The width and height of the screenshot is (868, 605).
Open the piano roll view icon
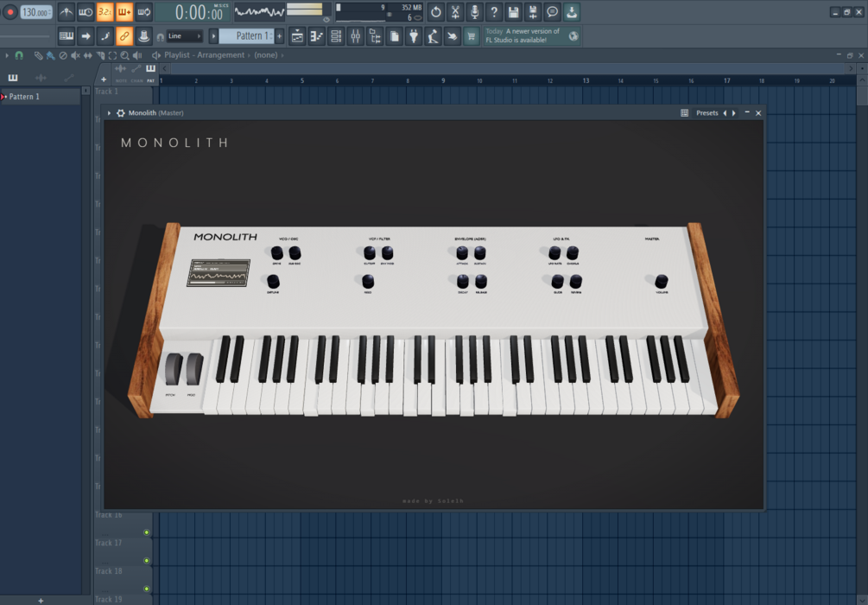click(317, 36)
